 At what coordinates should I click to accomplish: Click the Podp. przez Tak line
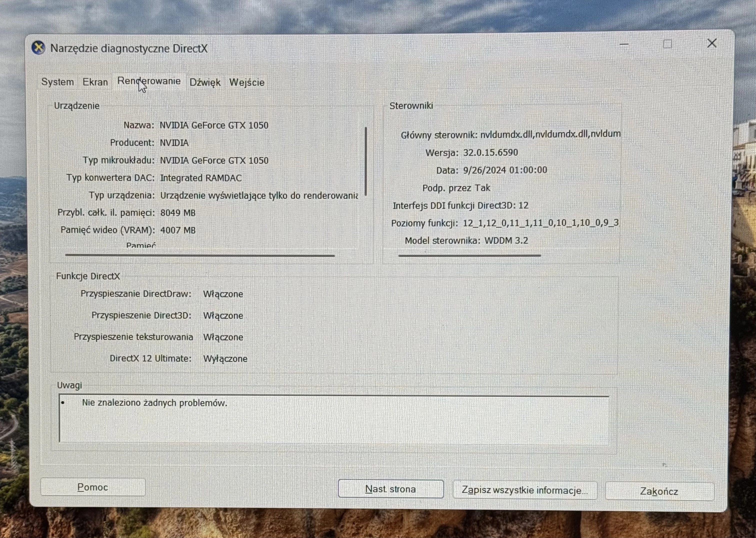click(456, 188)
